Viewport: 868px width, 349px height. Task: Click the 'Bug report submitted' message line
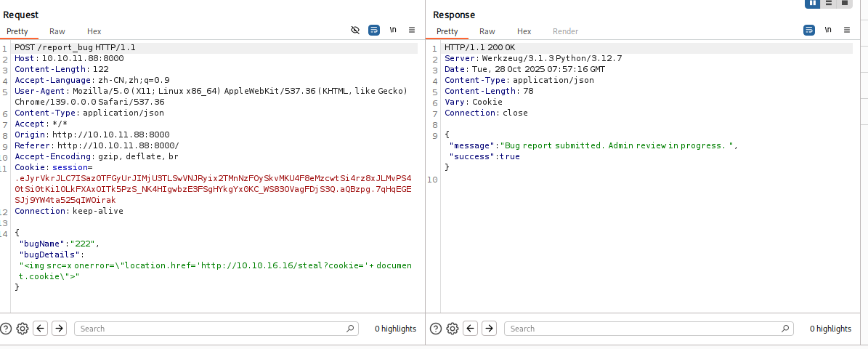(x=593, y=145)
